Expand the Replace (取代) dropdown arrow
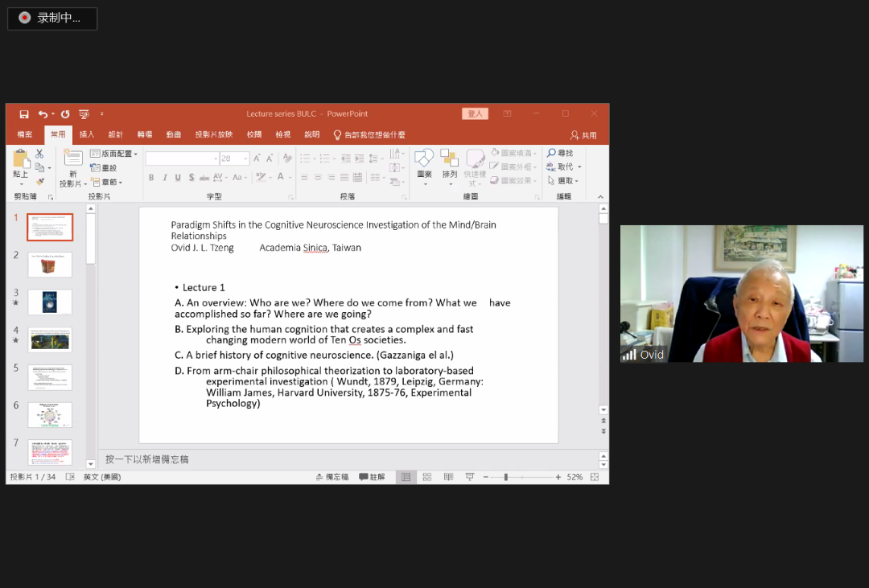This screenshot has width=869, height=588. (579, 167)
